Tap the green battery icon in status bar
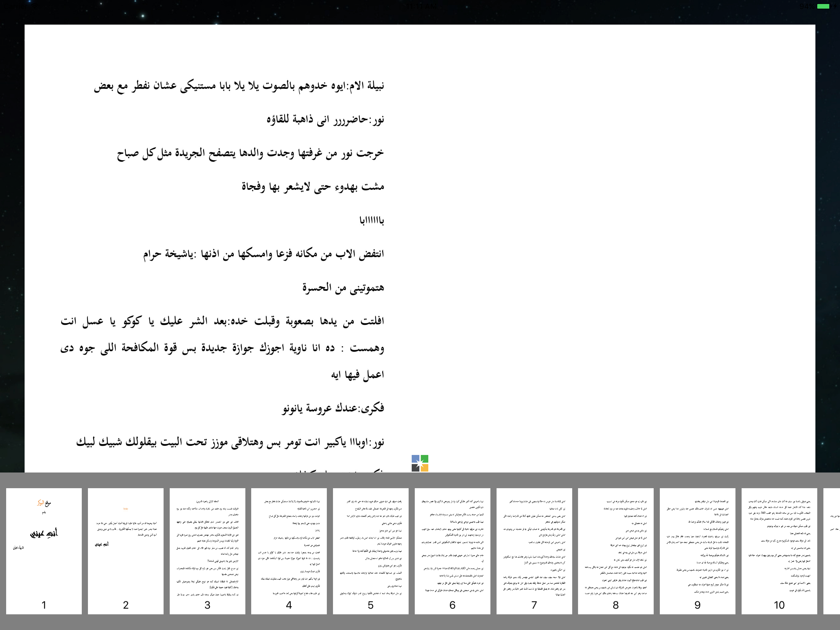The height and width of the screenshot is (630, 840). [823, 6]
